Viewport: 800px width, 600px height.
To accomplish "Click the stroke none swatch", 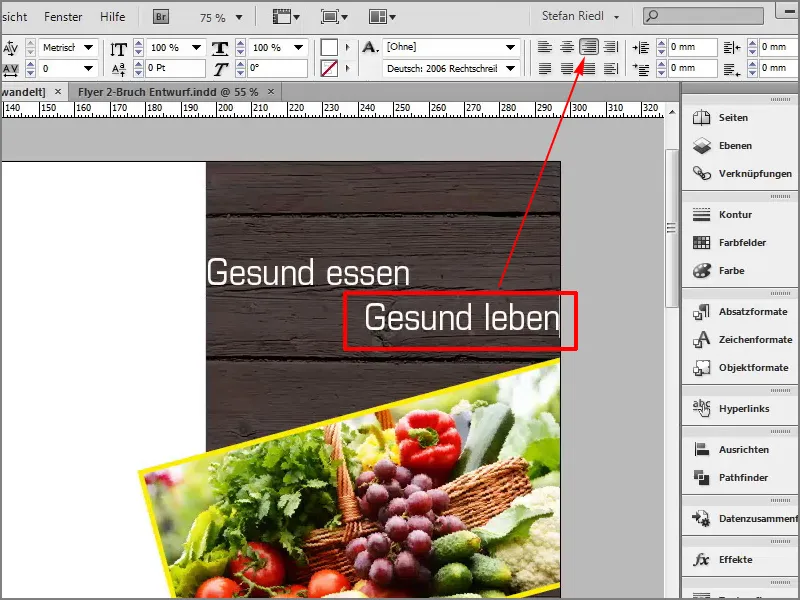I will 329,68.
